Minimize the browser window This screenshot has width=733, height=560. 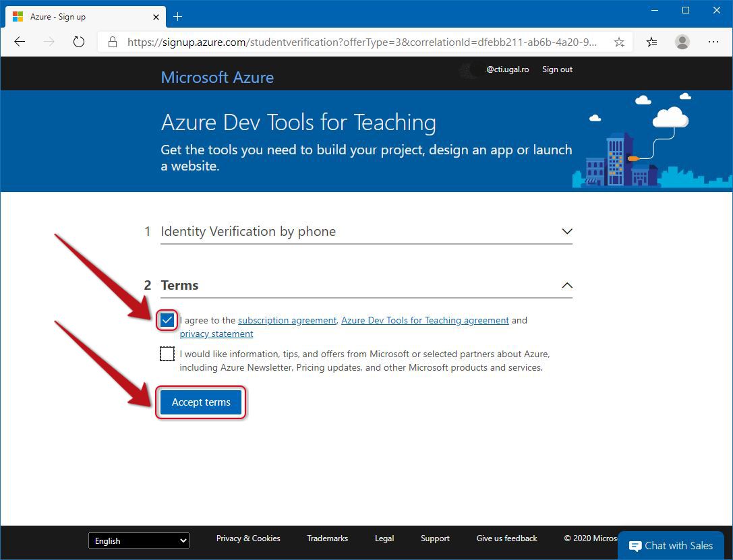[655, 10]
